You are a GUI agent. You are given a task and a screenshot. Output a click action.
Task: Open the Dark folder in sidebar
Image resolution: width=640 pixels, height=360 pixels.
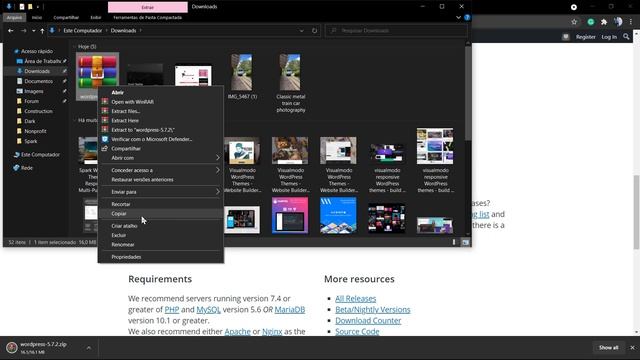pos(29,121)
